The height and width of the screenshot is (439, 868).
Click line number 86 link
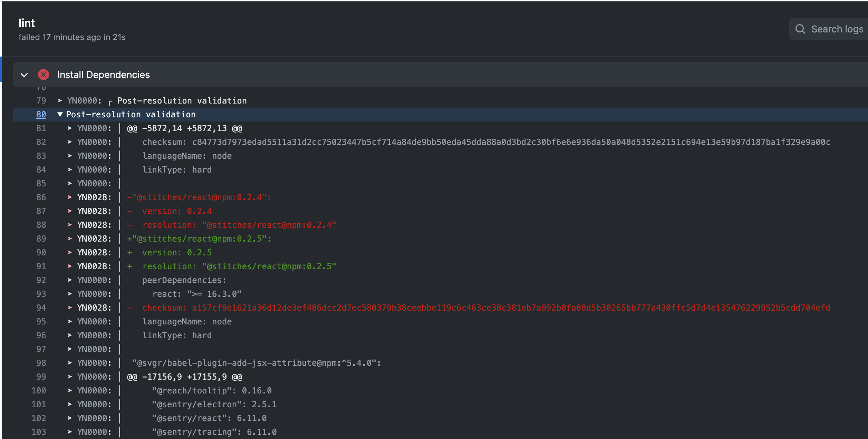41,197
